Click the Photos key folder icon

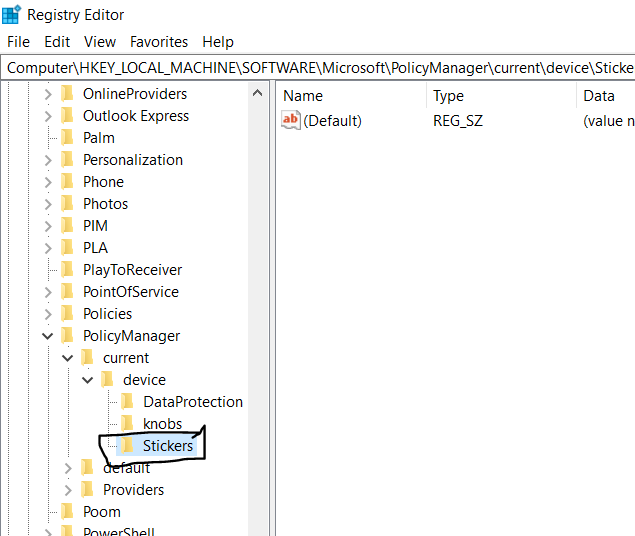(x=67, y=204)
